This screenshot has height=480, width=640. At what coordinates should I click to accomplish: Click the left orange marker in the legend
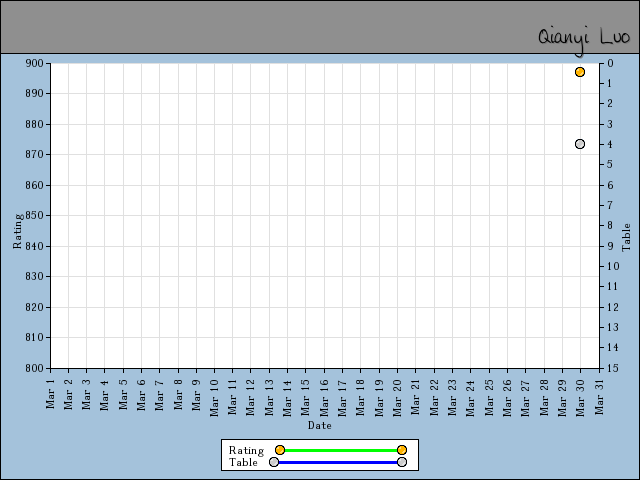[280, 450]
